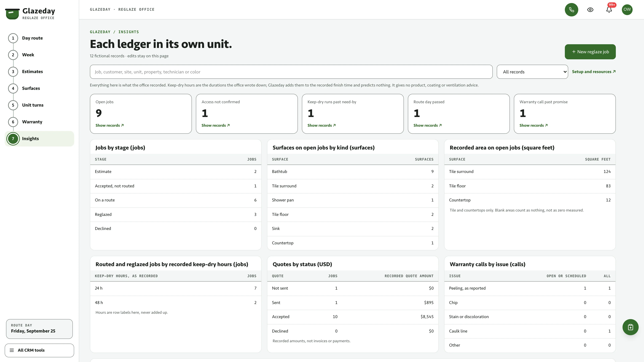Show records for Access not confirmed
This screenshot has width=644, height=362.
point(216,125)
